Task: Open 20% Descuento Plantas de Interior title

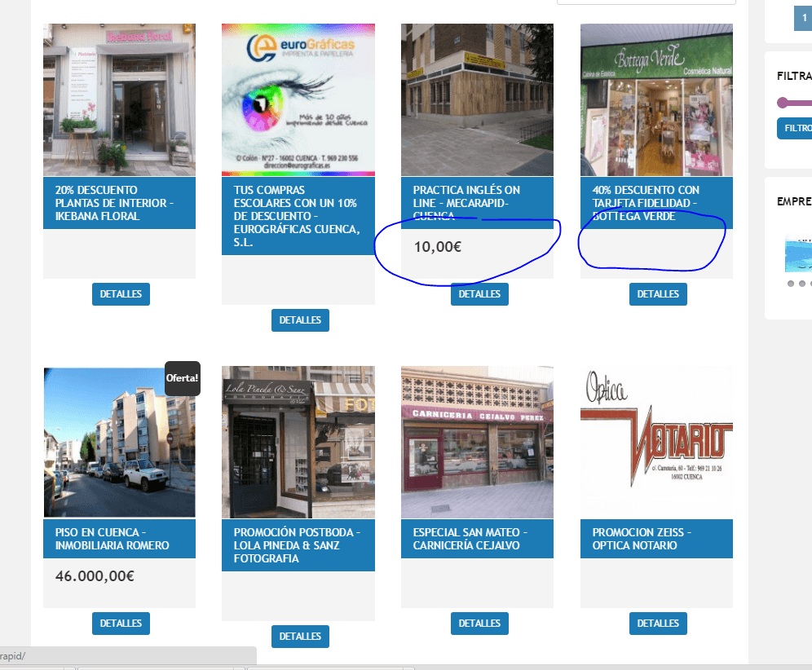Action: [x=114, y=203]
